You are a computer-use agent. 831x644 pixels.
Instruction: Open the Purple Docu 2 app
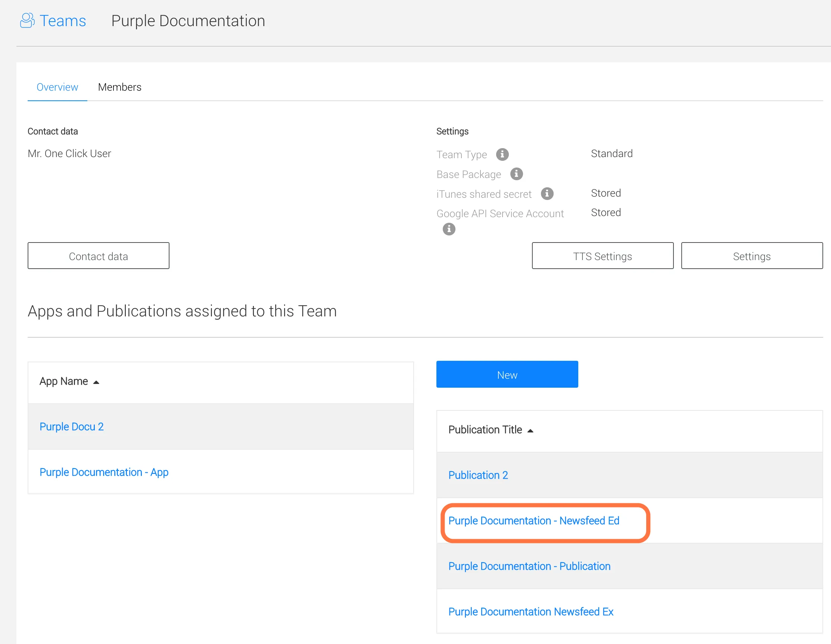(72, 427)
